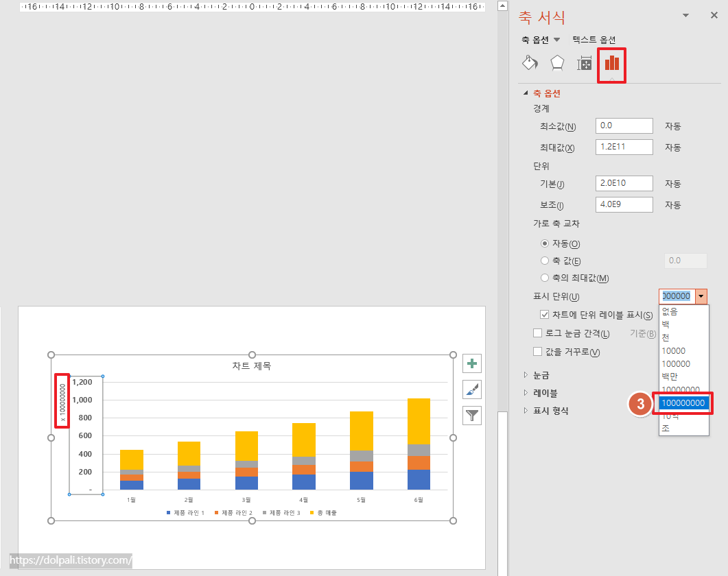Click the blue bar segment for 1월
This screenshot has height=576, width=728.
coord(131,485)
